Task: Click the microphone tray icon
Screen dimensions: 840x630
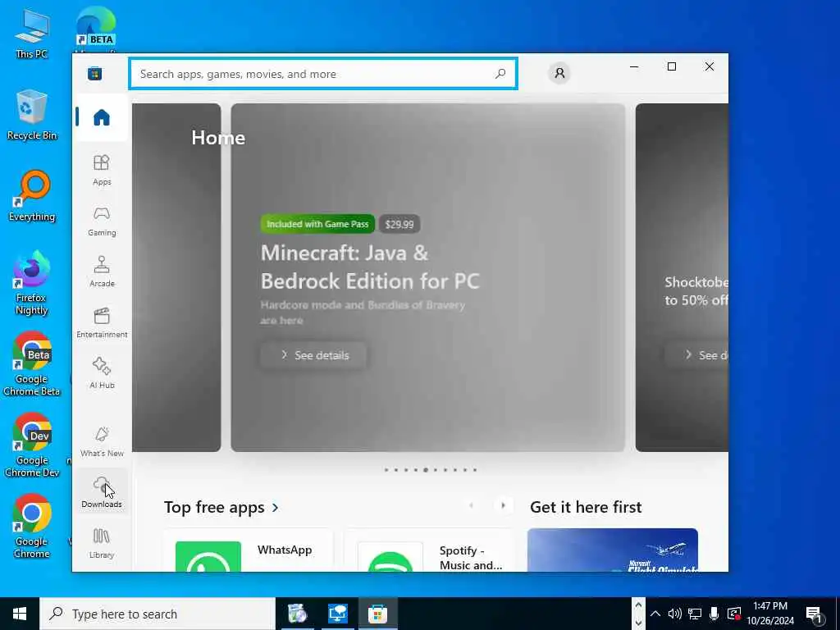Action: [x=714, y=614]
